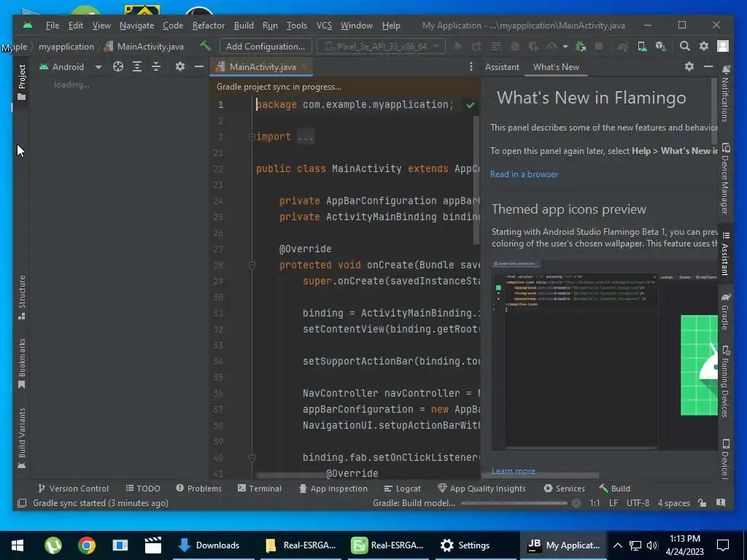Toggle the Structure tool window sidebar button
This screenshot has height=560, width=747.
coord(21,297)
